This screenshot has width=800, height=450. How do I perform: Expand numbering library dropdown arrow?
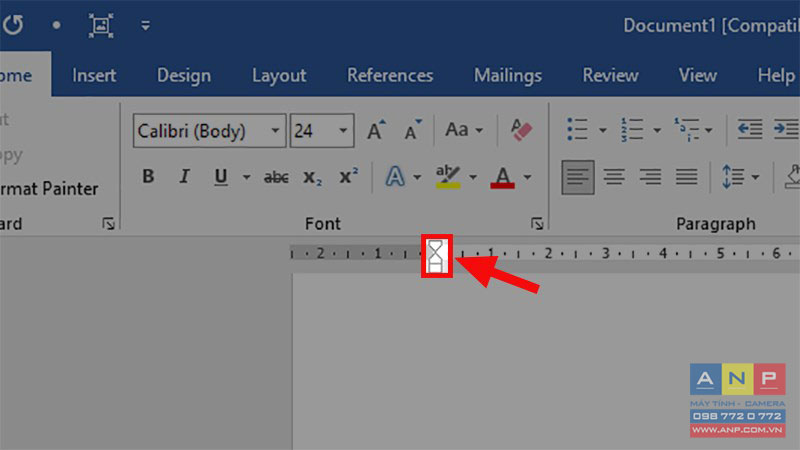click(x=657, y=131)
